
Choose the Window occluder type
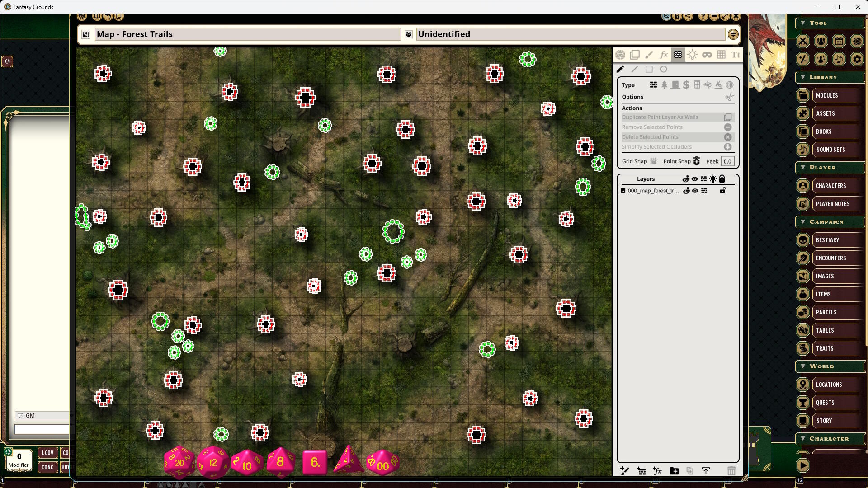[697, 84]
